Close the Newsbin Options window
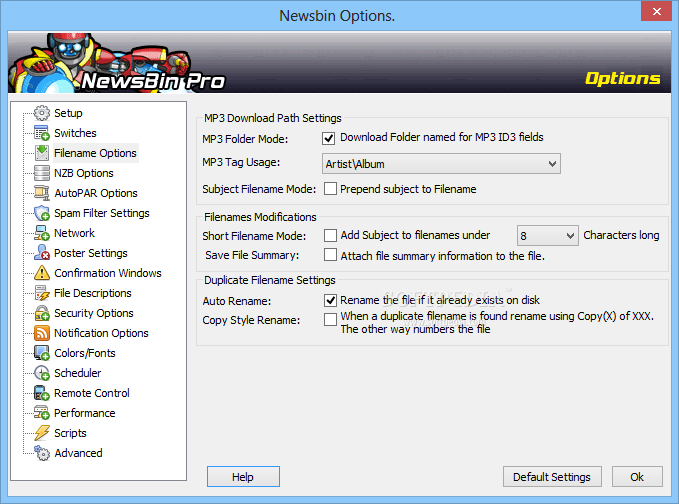679x504 pixels. click(656, 11)
